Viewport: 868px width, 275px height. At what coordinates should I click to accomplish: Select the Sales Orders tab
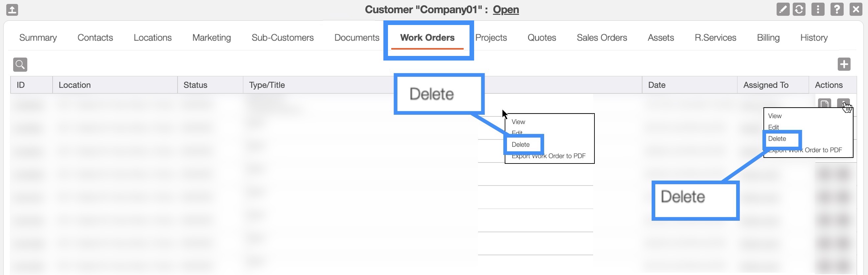pos(601,37)
